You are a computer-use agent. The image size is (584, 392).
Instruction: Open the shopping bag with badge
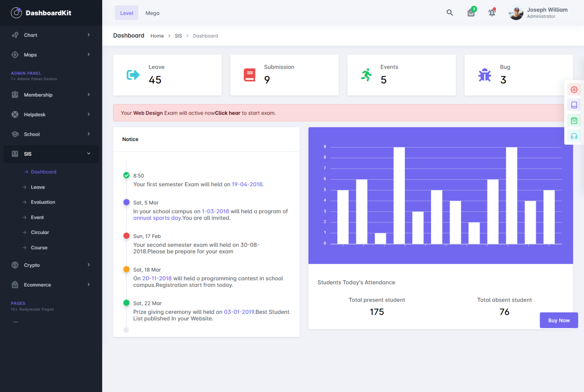[471, 13]
